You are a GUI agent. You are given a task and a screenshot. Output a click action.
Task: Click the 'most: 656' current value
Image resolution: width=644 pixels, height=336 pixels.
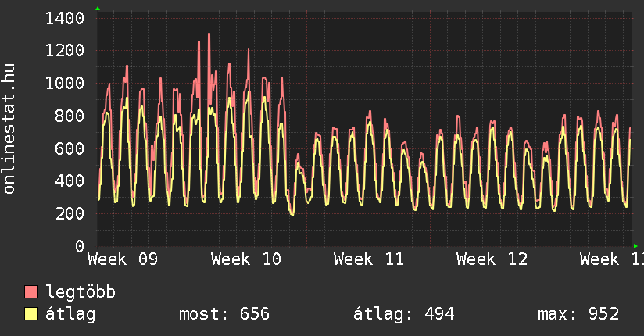[x=224, y=314]
